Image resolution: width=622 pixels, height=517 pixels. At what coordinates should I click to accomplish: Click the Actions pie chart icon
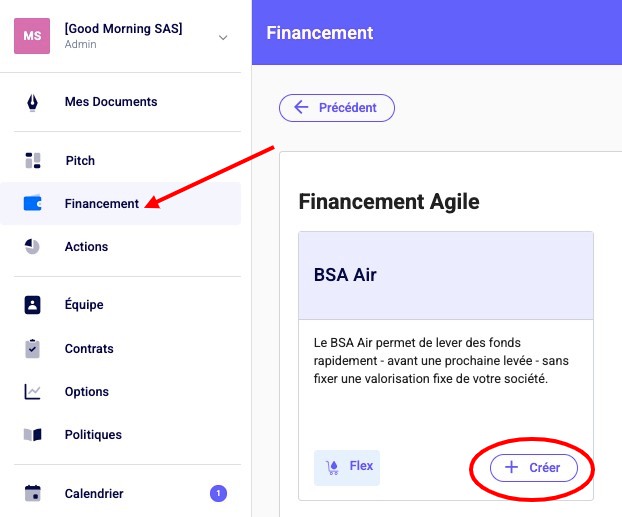click(x=33, y=246)
